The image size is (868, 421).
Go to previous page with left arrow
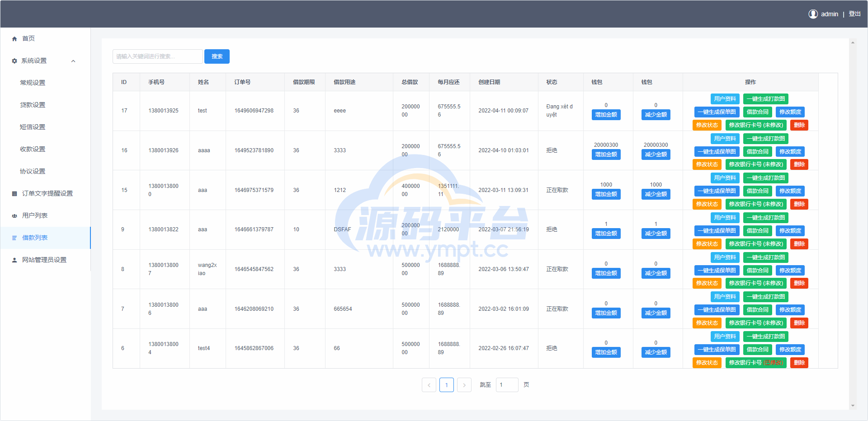pos(429,385)
